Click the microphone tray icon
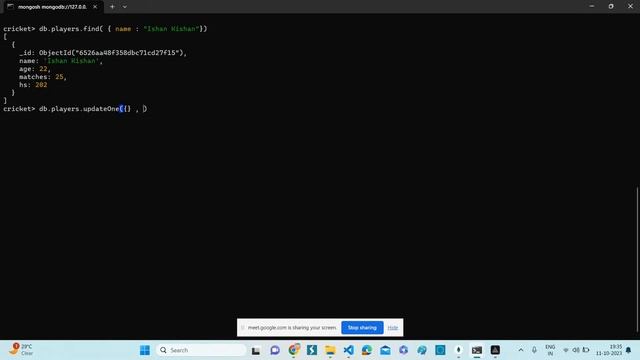 tap(534, 350)
